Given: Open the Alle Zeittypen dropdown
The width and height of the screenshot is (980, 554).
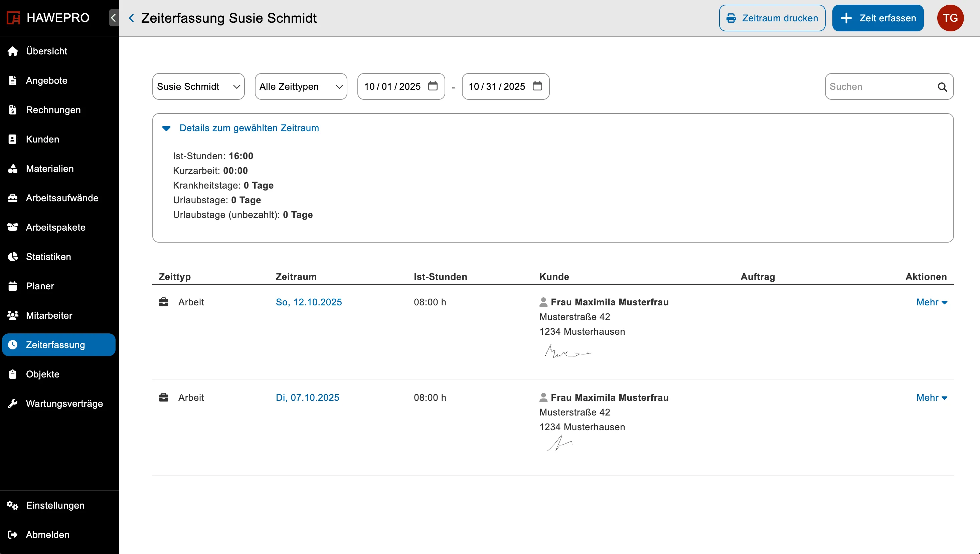Looking at the screenshot, I should click(x=300, y=86).
